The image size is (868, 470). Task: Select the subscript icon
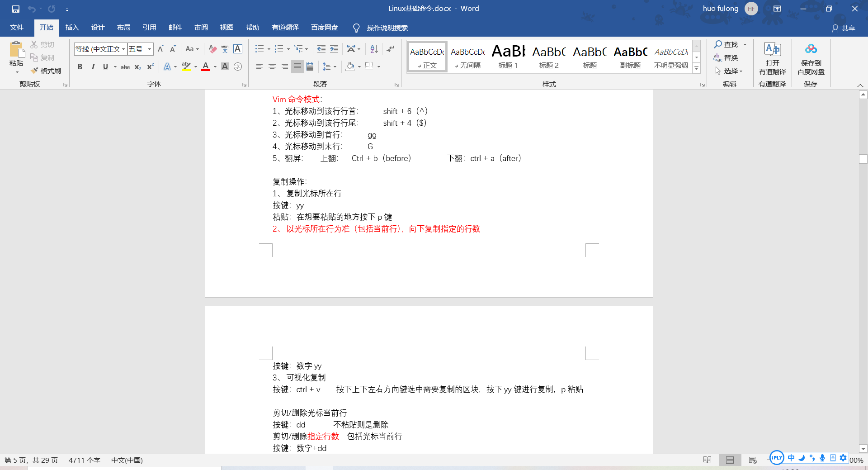(x=137, y=66)
